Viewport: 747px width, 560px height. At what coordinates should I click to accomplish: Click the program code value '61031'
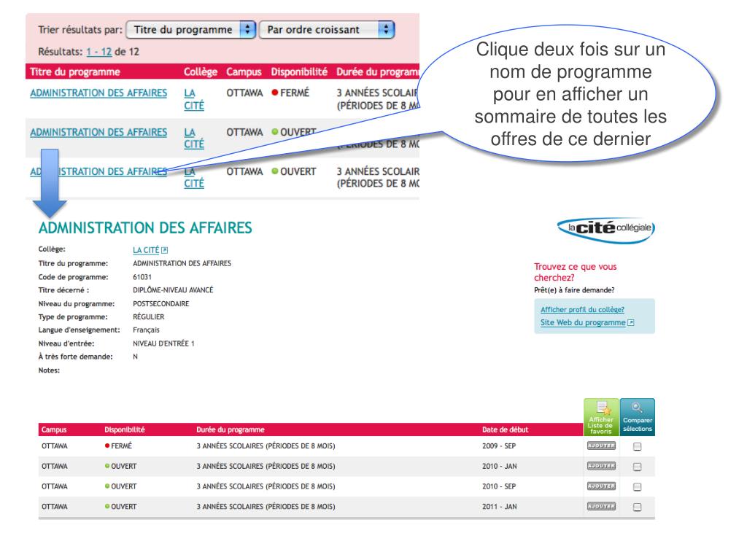coord(142,276)
